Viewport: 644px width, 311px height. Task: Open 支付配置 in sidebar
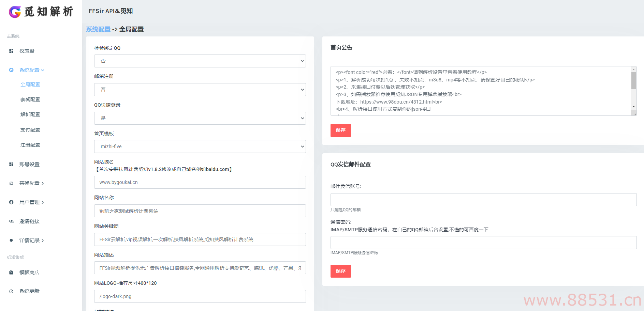[30, 130]
